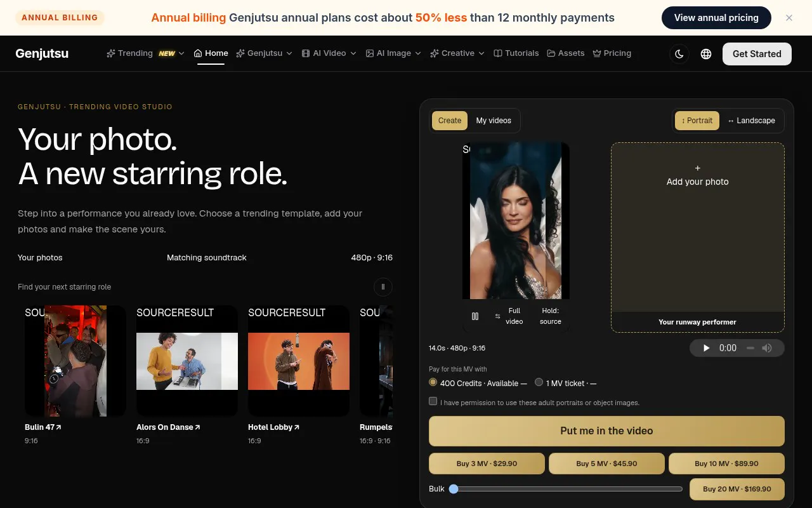The height and width of the screenshot is (508, 812).
Task: Switch to the My videos tab
Action: pyautogui.click(x=494, y=121)
